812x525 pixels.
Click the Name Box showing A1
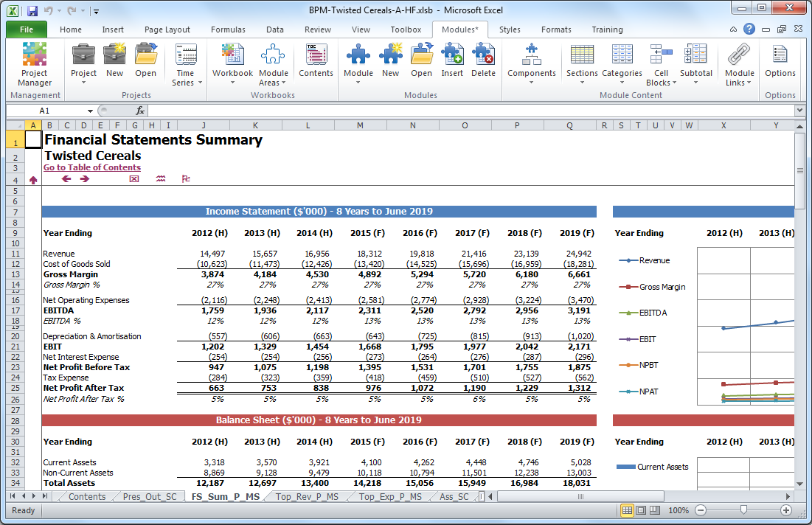44,111
